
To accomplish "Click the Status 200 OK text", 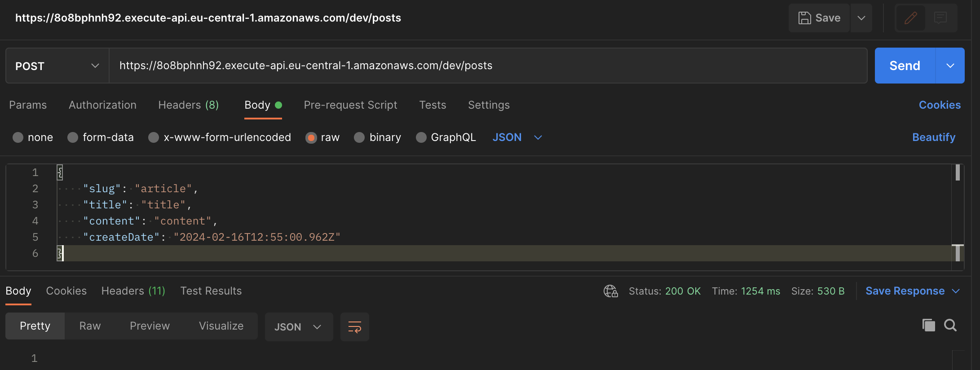I will 665,291.
